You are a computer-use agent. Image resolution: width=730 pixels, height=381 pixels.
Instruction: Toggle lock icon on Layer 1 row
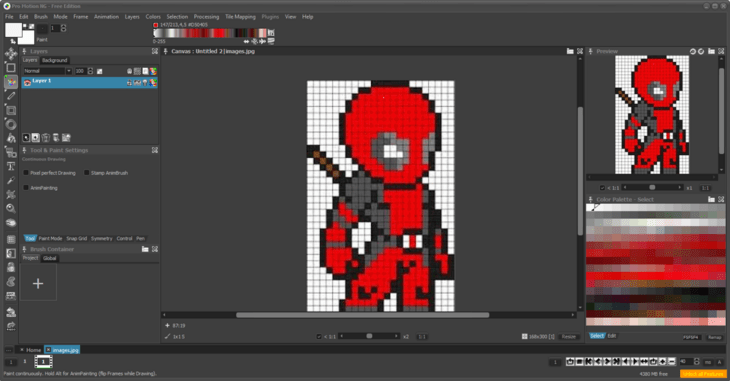tap(129, 82)
